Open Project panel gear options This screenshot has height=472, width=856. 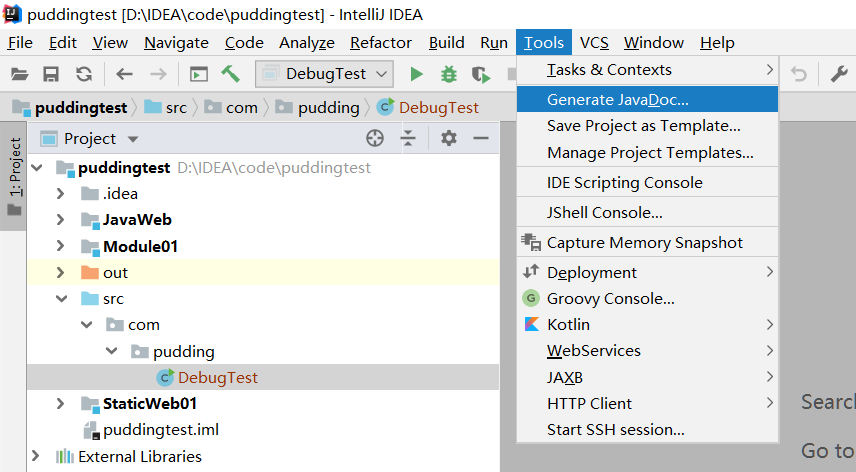[449, 138]
